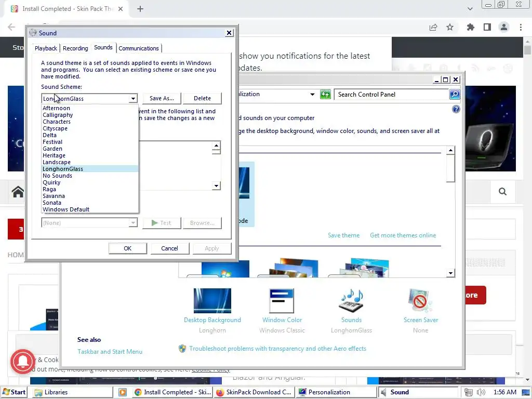Collapse the Sound Scheme dropdown arrow
532x399 pixels.
tap(133, 98)
